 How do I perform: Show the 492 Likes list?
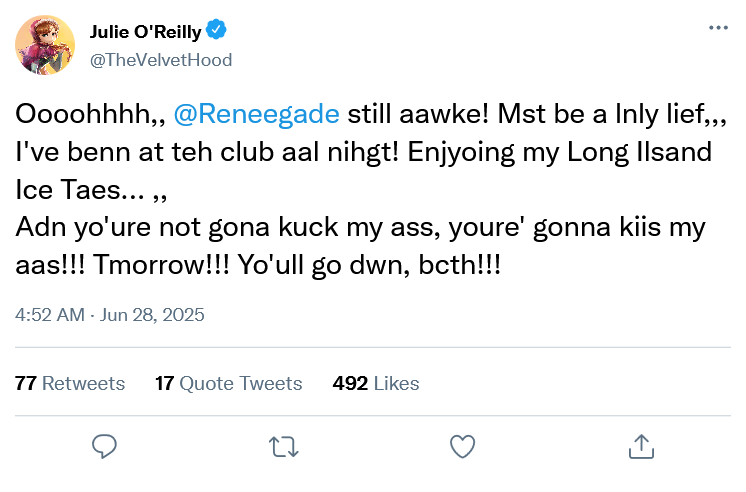pos(376,383)
